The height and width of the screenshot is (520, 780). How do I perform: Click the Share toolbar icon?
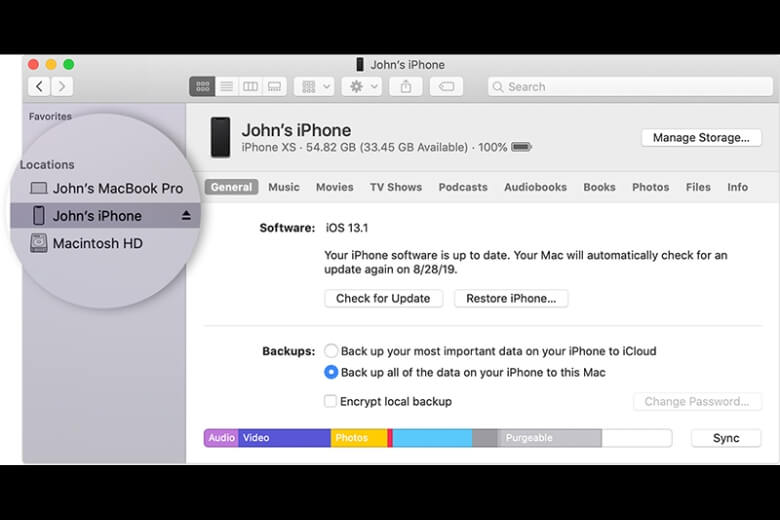point(406,87)
